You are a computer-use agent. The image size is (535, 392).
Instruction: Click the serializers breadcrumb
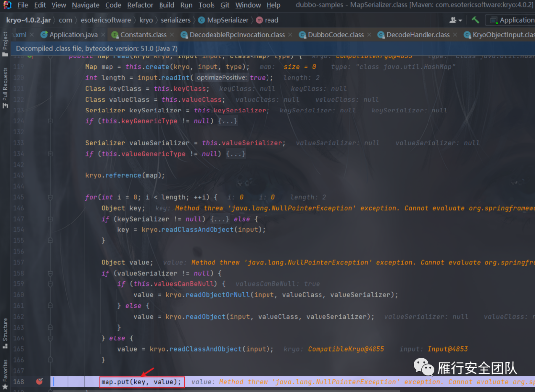coord(176,20)
